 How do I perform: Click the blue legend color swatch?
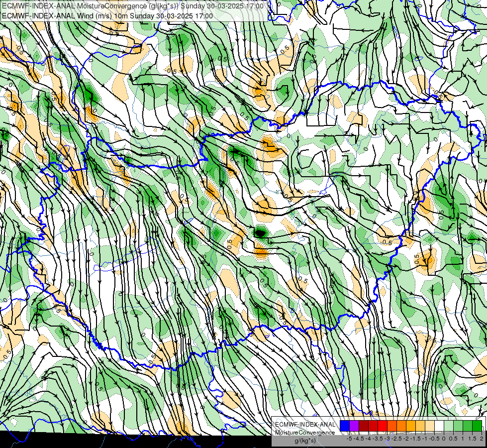(x=345, y=426)
